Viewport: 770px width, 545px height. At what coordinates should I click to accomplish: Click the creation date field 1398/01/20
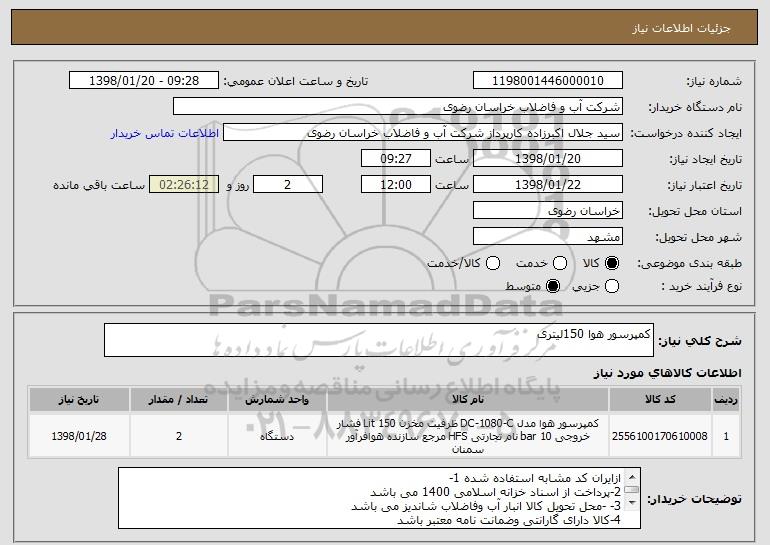(x=548, y=159)
